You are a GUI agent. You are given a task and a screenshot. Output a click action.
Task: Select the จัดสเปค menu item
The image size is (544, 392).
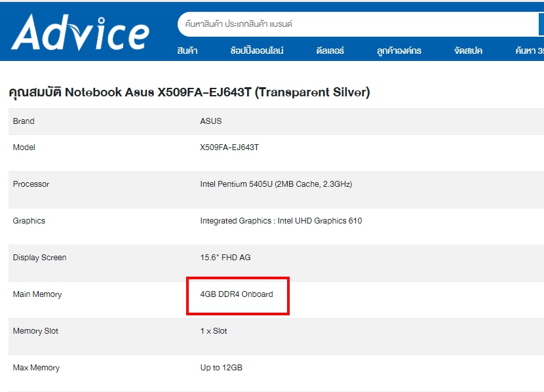pos(468,50)
